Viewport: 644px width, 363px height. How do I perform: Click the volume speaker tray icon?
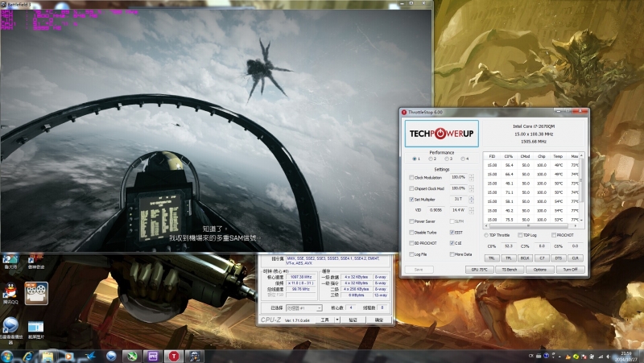(x=608, y=357)
